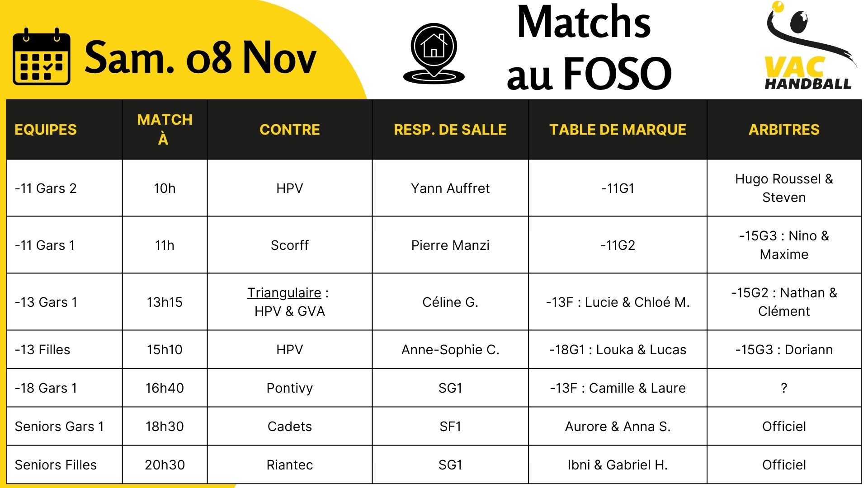
Task: Select the "-15G3 : Doriann" arbitres cell
Action: 784,350
